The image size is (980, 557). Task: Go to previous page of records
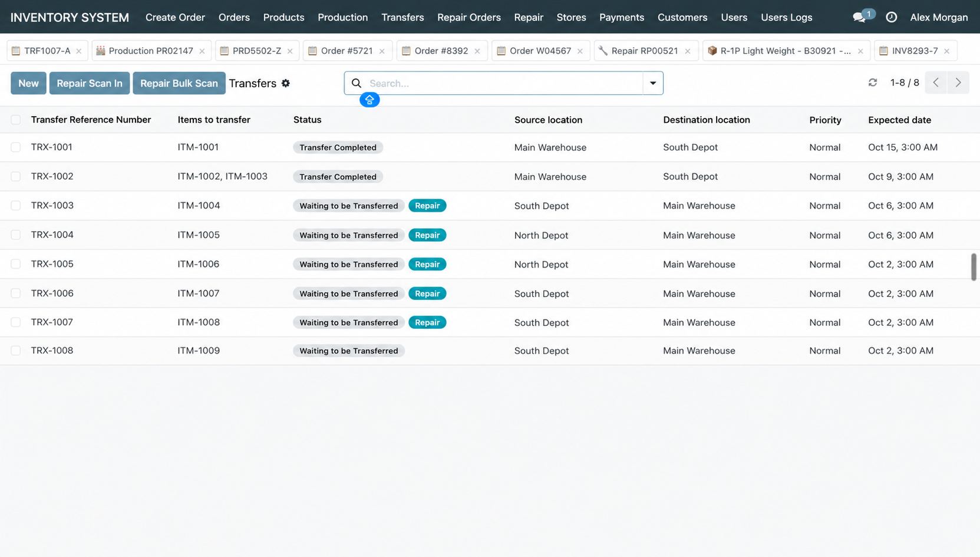pyautogui.click(x=936, y=83)
